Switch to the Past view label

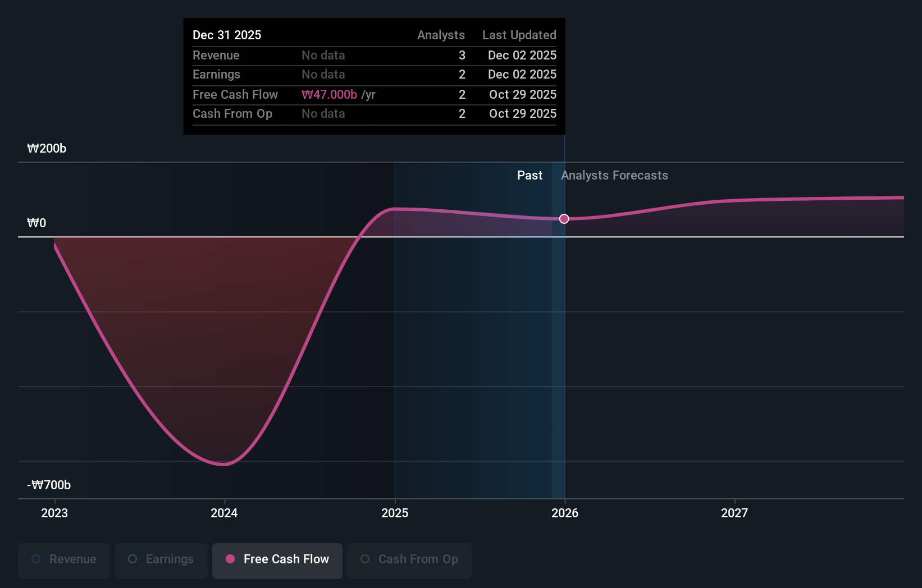point(529,175)
